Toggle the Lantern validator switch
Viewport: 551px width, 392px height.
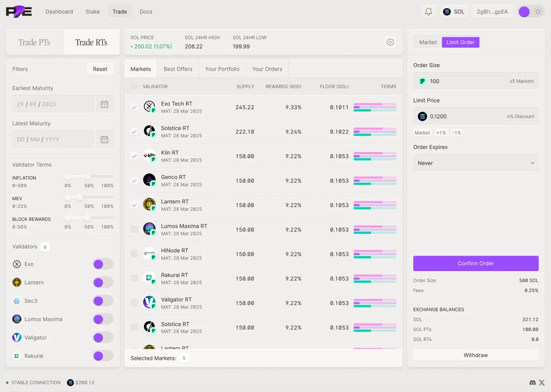[x=103, y=282]
